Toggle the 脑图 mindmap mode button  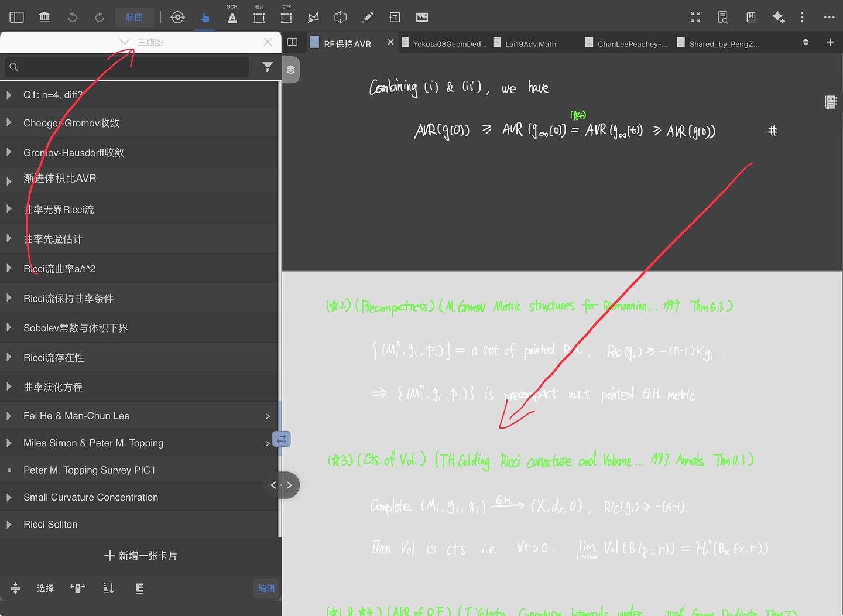point(134,18)
